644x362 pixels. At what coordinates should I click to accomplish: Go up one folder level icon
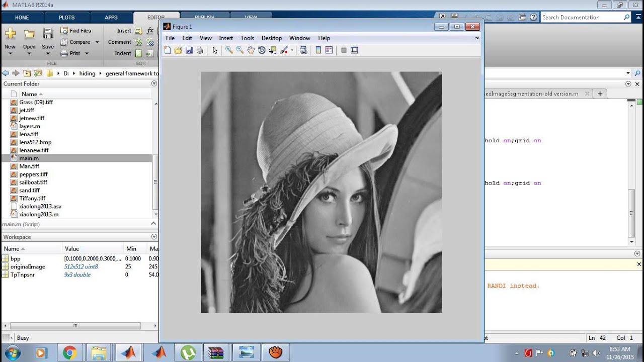[x=27, y=73]
